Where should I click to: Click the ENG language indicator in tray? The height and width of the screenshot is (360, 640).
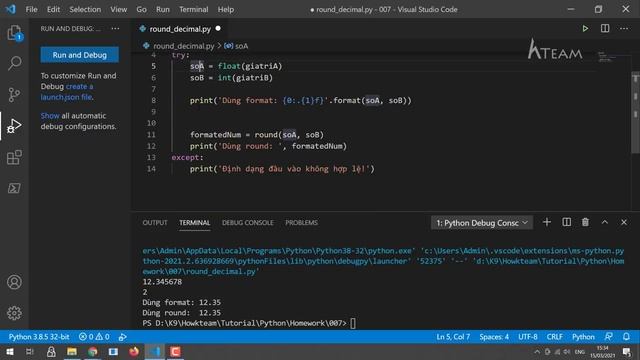pos(579,352)
